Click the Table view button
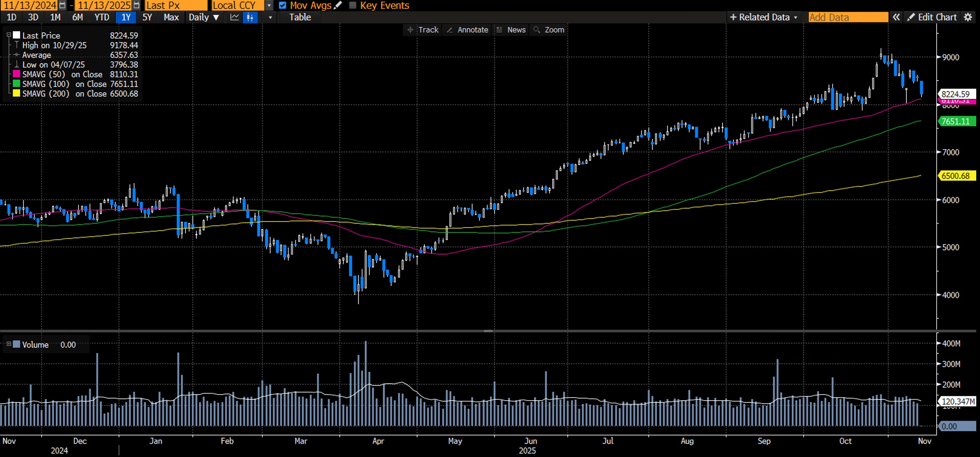 click(300, 17)
